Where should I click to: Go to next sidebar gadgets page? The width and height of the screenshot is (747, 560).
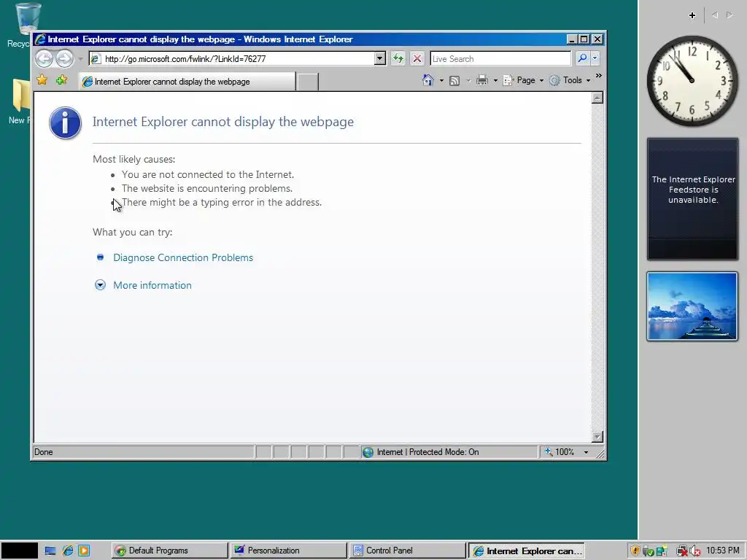(x=729, y=15)
